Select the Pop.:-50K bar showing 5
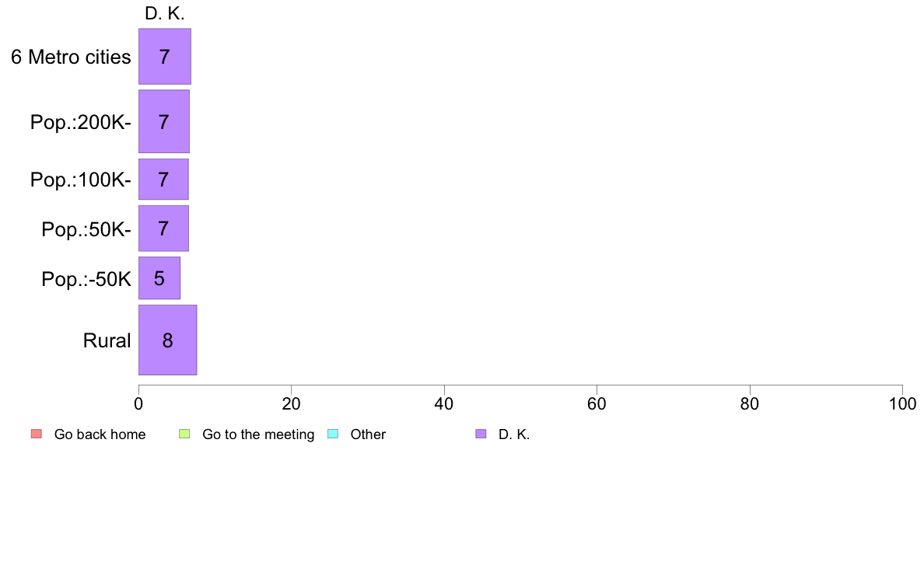The image size is (924, 572). [159, 278]
